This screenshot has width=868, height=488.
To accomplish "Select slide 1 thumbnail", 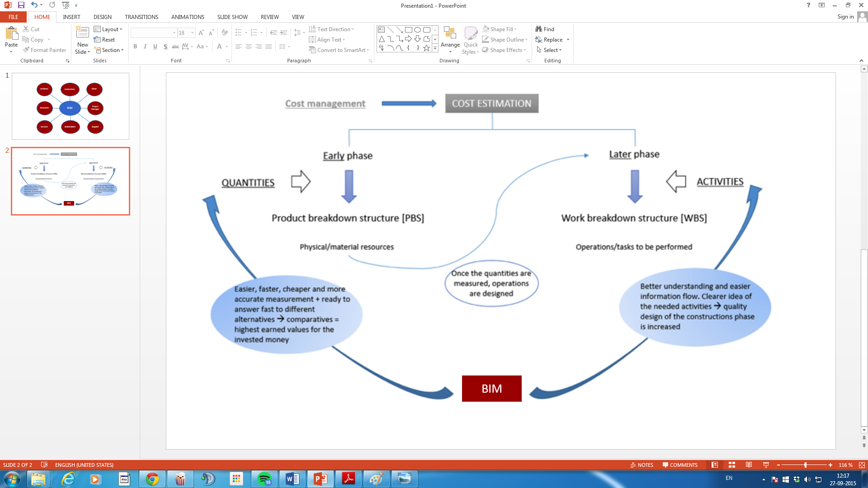I will coord(71,106).
